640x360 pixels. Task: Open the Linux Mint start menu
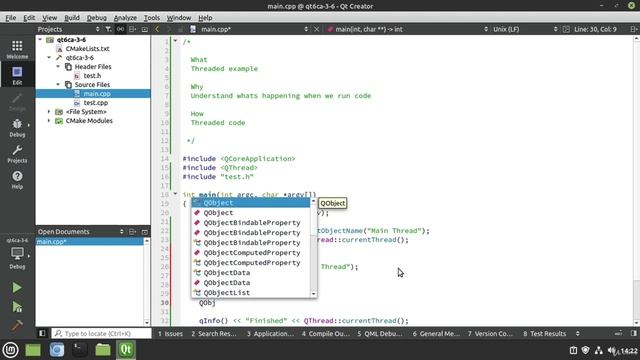pyautogui.click(x=10, y=350)
